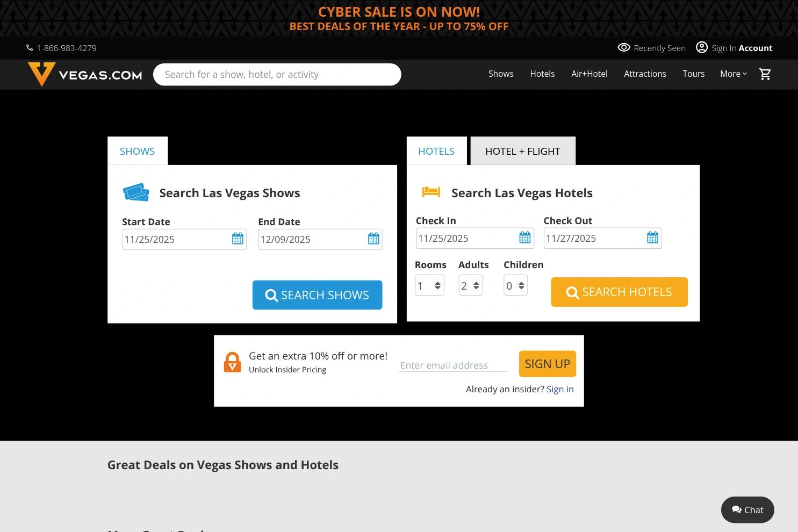Click the Enter email address field
This screenshot has height=532, width=798.
tap(453, 365)
